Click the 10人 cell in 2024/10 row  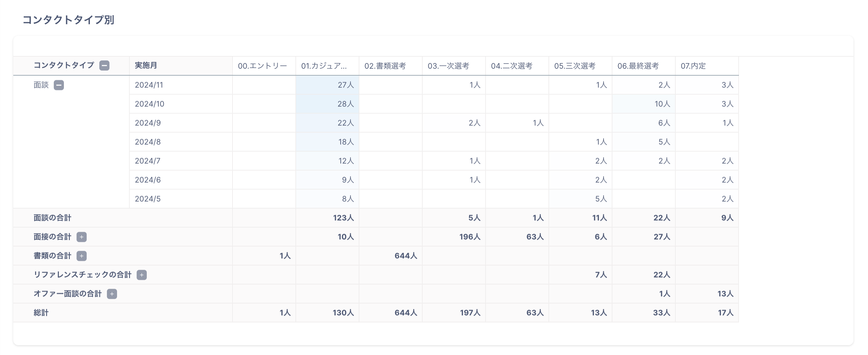pyautogui.click(x=662, y=104)
